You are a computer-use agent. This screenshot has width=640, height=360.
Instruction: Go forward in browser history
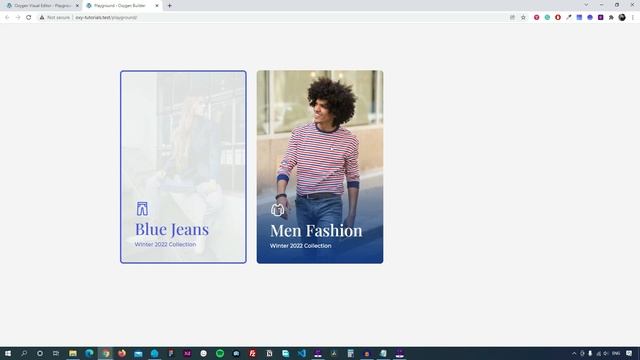tap(18, 18)
